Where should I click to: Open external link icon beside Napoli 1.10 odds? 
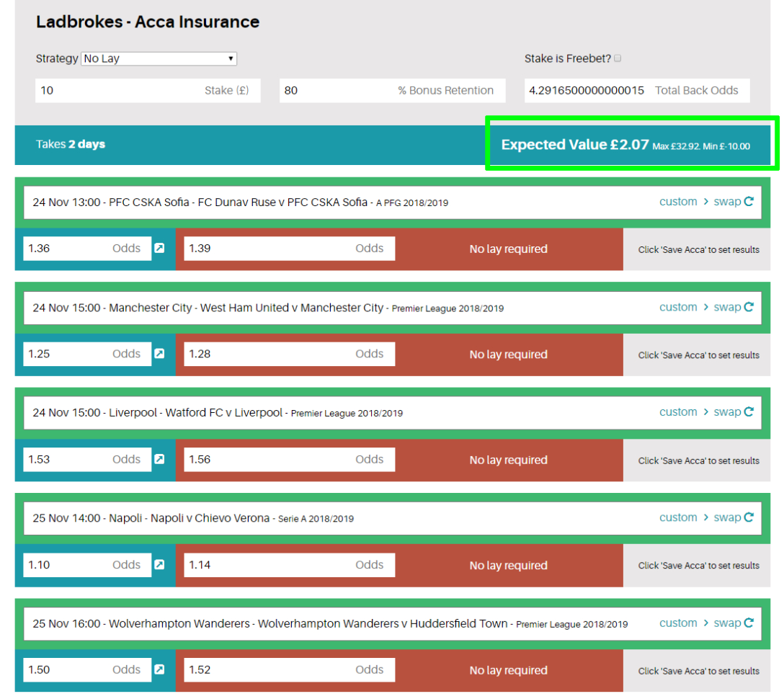point(159,565)
